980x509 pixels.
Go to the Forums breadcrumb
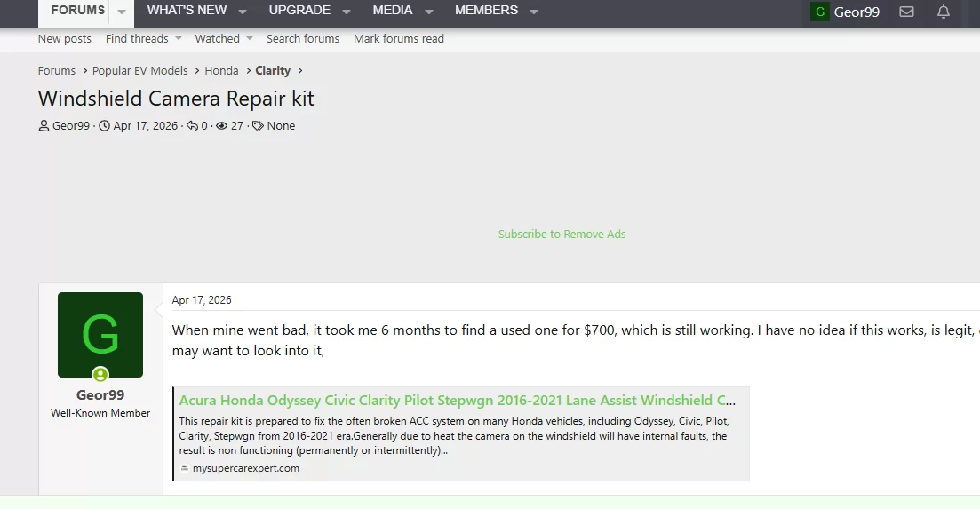pyautogui.click(x=56, y=70)
